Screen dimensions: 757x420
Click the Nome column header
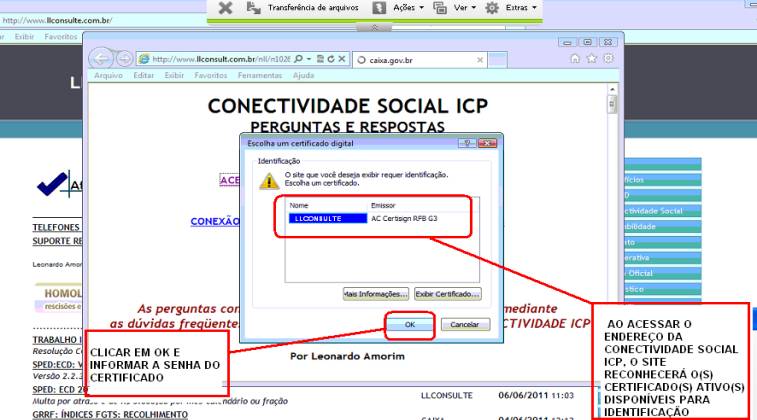[x=299, y=205]
